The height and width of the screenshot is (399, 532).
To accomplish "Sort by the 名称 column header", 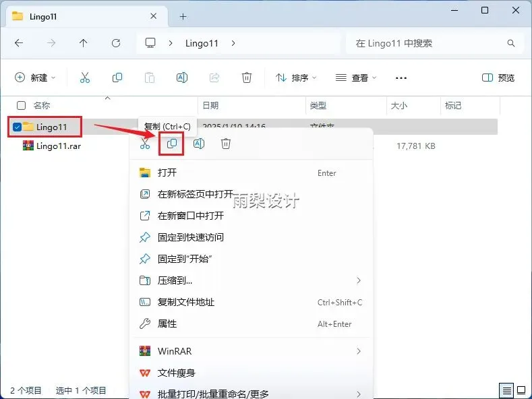I will (42, 106).
